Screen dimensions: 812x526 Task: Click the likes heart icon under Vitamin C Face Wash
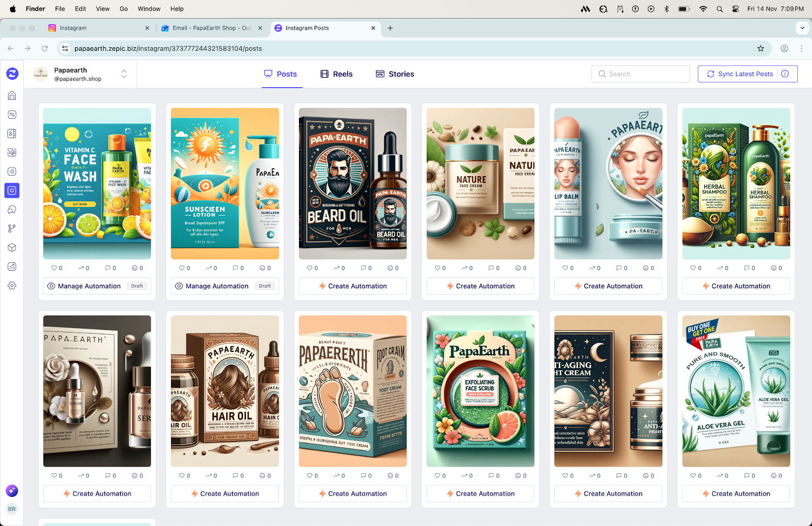coord(54,268)
